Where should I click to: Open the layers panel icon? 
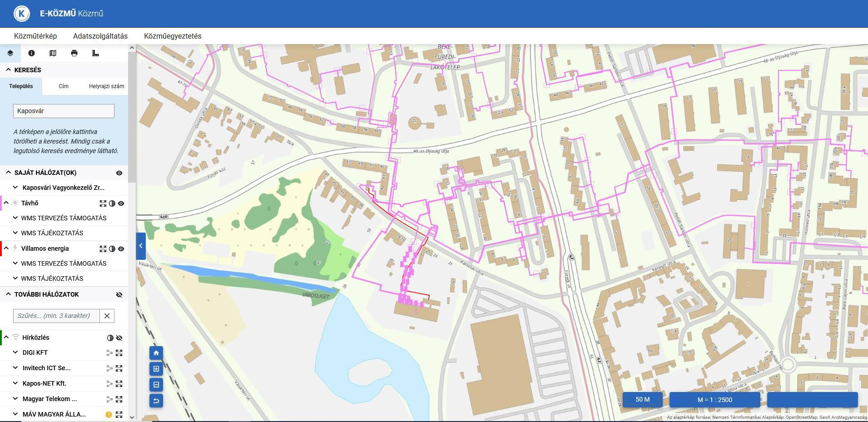(x=10, y=53)
